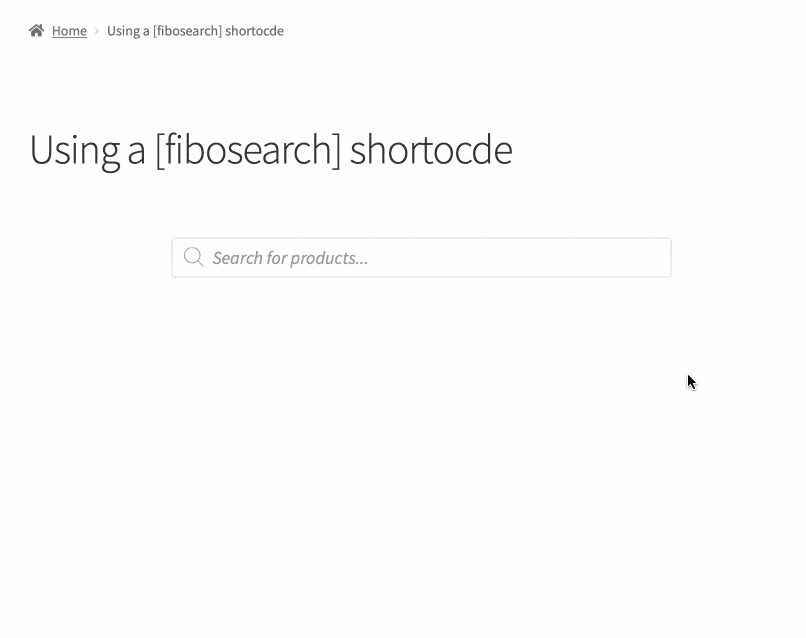
Task: Click the word "shortocde" in the breadcrumb trail
Action: coord(255,31)
